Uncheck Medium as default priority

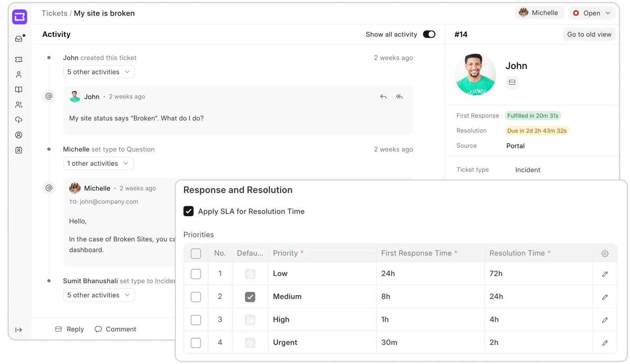[x=250, y=297]
